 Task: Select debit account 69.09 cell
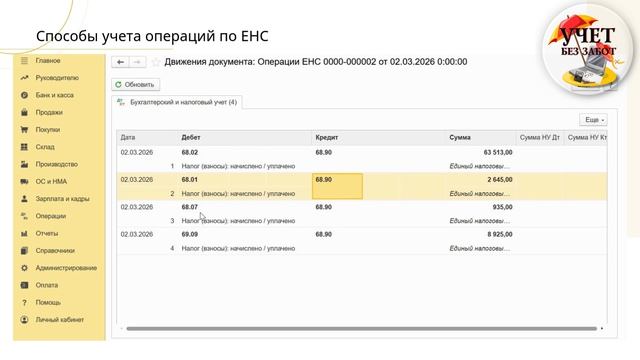click(x=190, y=234)
